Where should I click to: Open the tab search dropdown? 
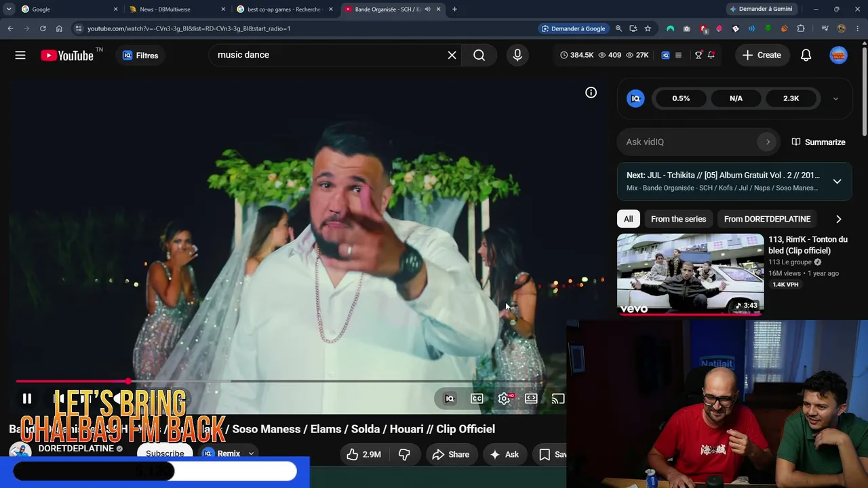[x=8, y=9]
